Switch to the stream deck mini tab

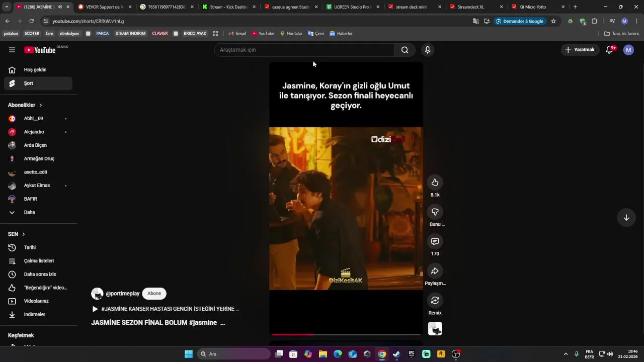point(415,7)
